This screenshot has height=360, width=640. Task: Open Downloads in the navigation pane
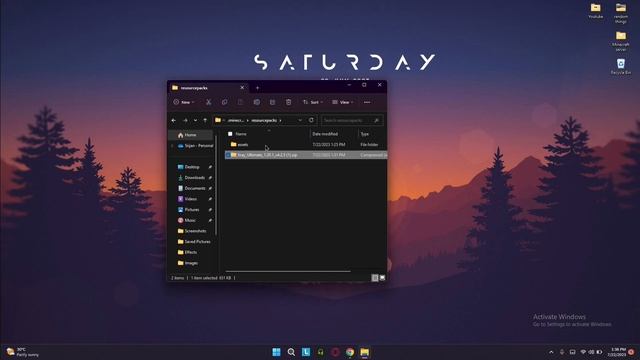click(194, 178)
